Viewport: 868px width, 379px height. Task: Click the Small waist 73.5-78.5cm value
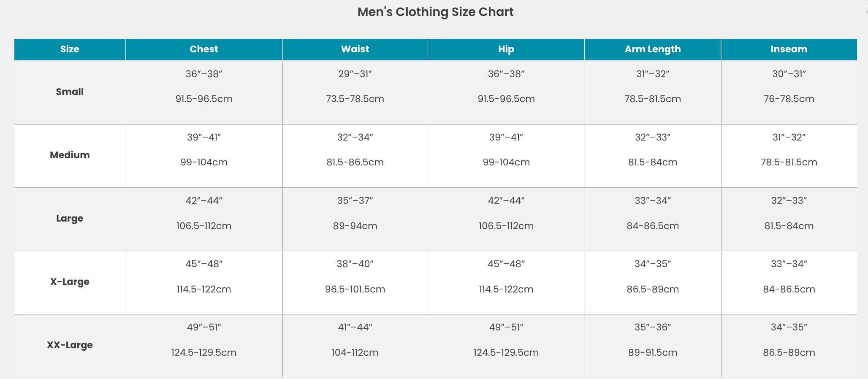click(355, 99)
